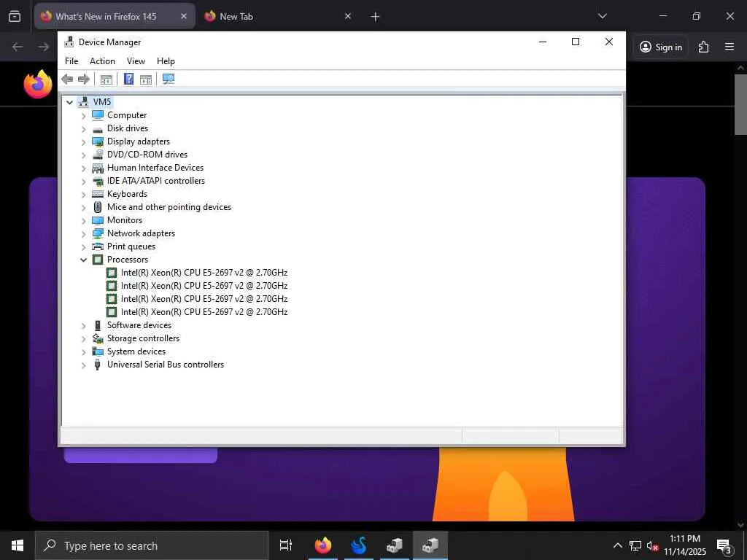
Task: Click the Firefox extensions puzzle icon
Action: point(704,47)
